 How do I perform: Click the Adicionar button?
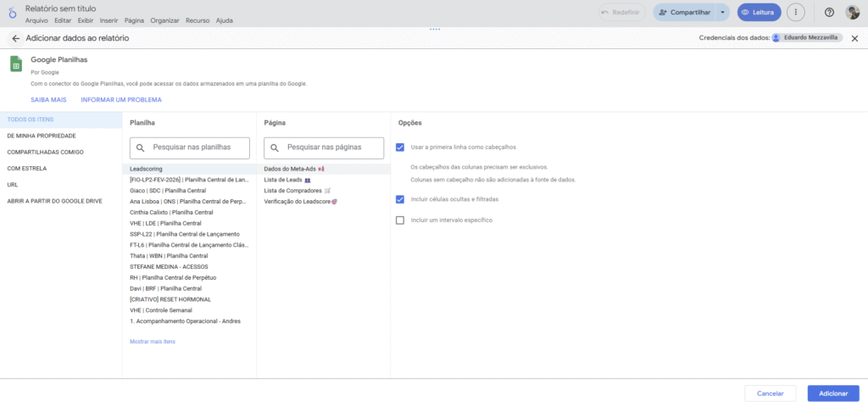832,393
